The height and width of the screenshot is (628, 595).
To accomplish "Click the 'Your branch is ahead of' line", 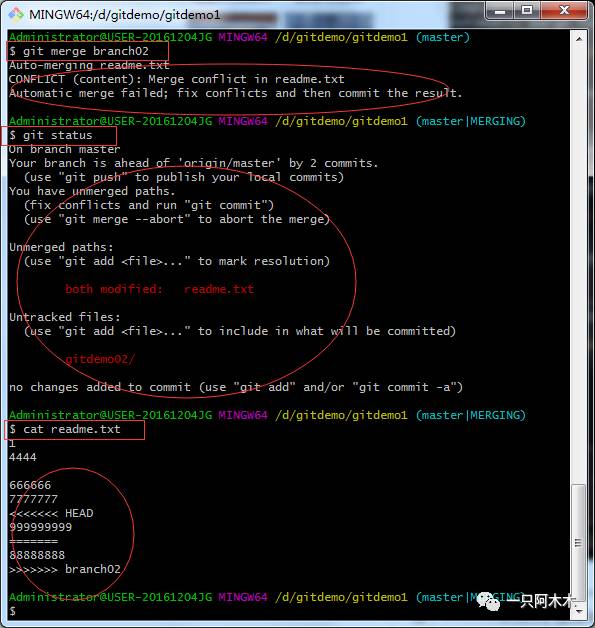I will pos(193,163).
